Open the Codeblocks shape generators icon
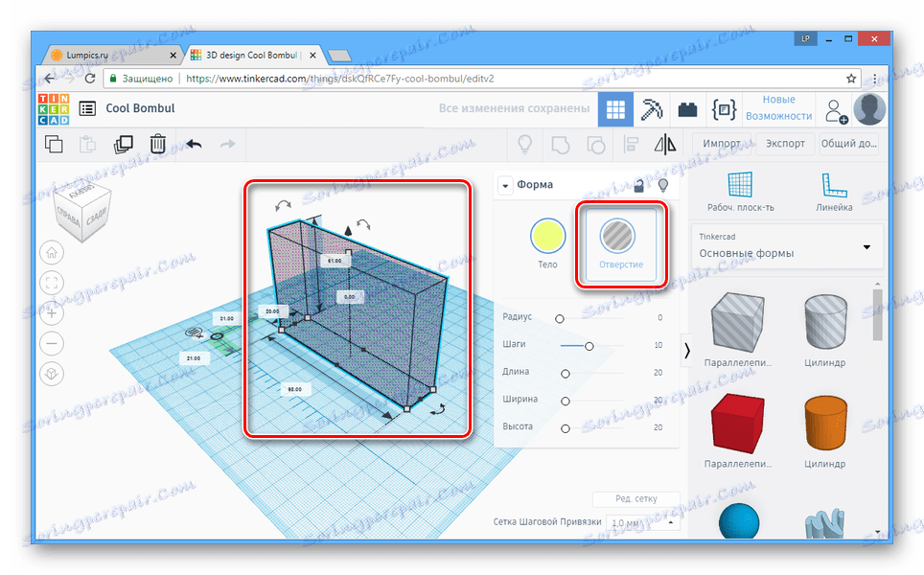 tap(724, 109)
